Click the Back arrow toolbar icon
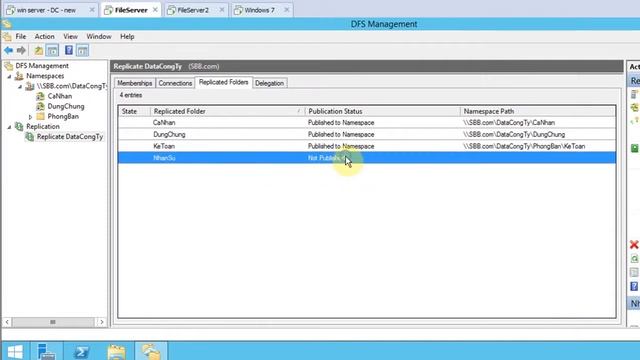The width and height of the screenshot is (640, 360). [9, 50]
